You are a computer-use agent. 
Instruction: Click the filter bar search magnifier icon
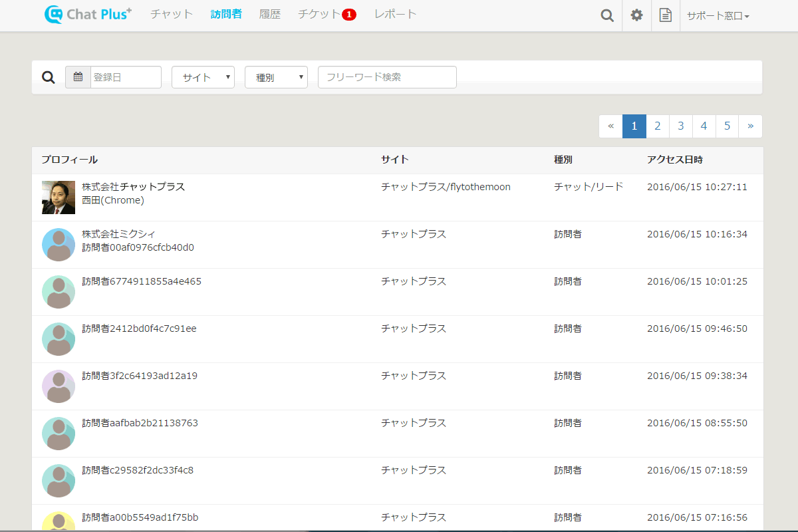coord(48,77)
